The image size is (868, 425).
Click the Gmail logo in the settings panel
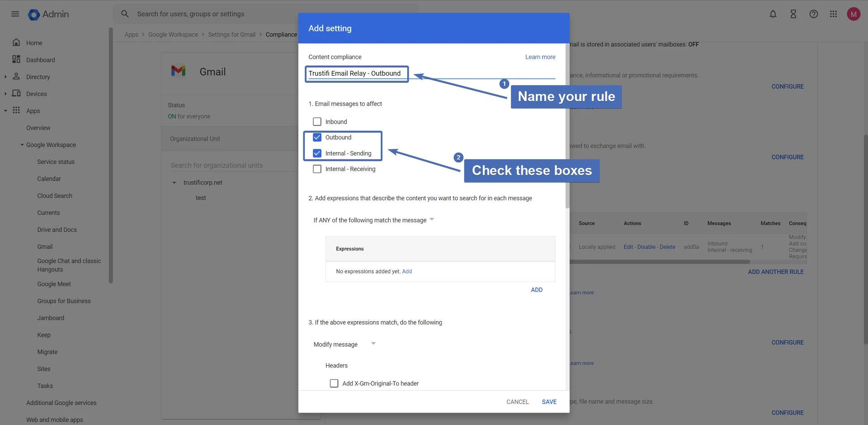point(179,71)
